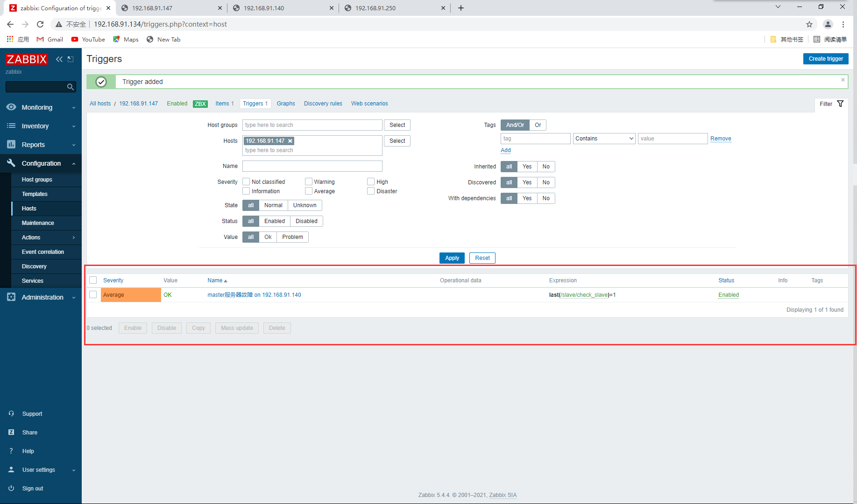Click the Administration gear icon
The image size is (857, 504).
[11, 297]
